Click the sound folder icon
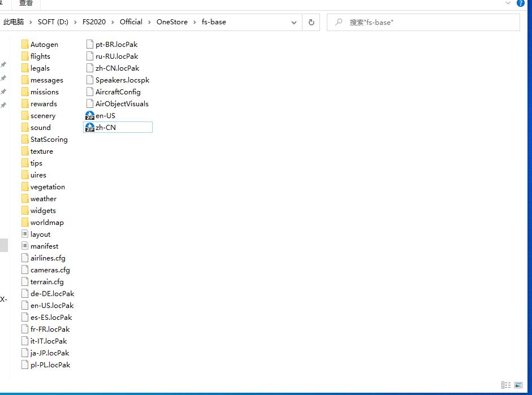The image size is (532, 395). click(x=25, y=128)
